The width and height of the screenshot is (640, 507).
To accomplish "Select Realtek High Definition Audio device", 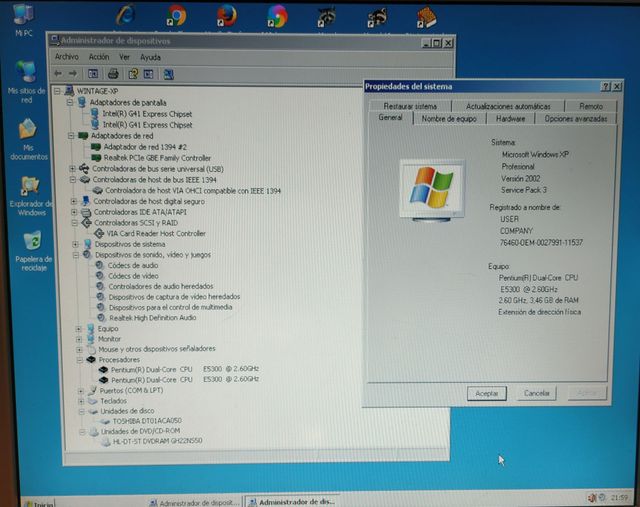I will coord(153,318).
